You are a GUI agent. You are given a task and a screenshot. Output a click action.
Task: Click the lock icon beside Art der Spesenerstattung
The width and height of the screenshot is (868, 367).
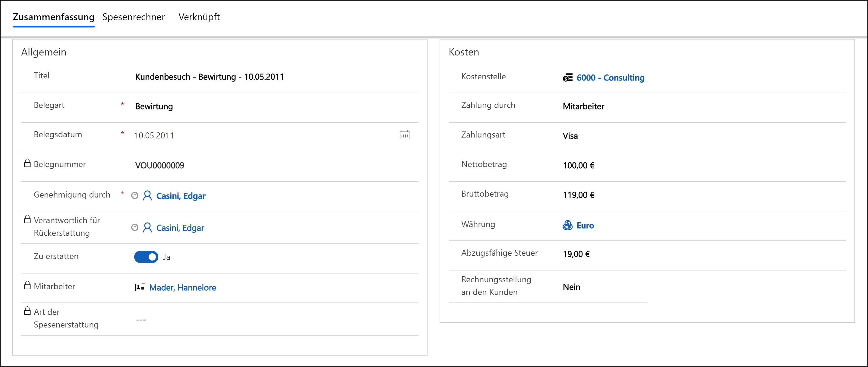(x=27, y=311)
